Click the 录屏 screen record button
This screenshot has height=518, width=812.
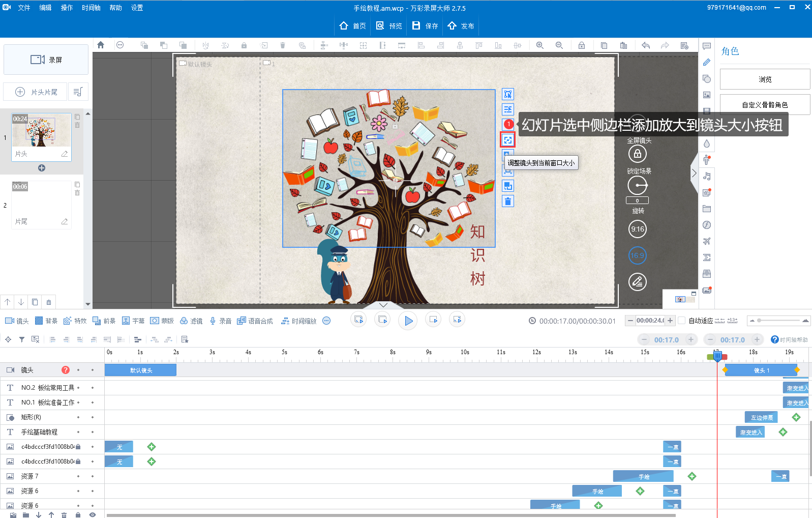coord(46,60)
